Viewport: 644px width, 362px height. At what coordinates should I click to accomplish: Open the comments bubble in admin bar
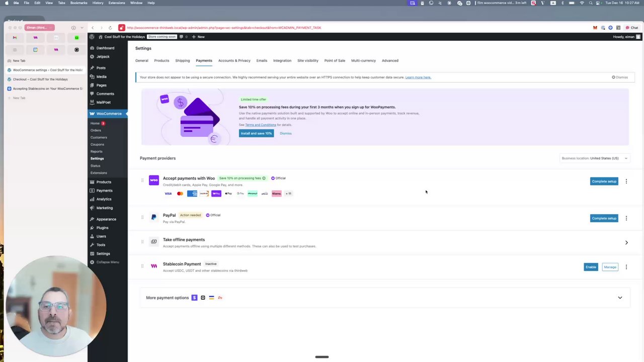[x=183, y=37]
